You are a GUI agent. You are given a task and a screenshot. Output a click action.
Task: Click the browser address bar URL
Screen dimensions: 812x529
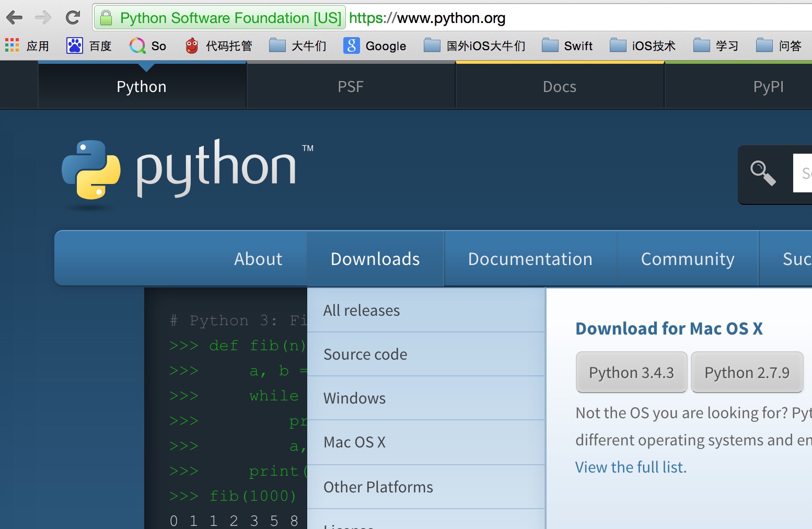tap(427, 18)
